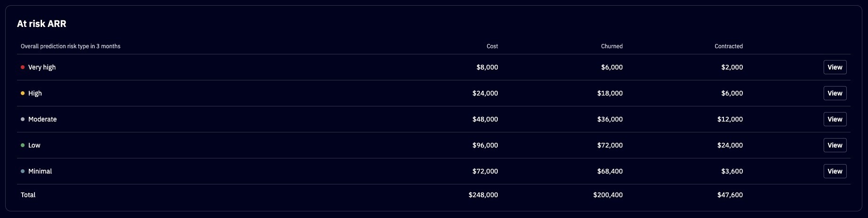Image resolution: width=868 pixels, height=218 pixels.
Task: Click the Very high row label
Action: coord(42,67)
